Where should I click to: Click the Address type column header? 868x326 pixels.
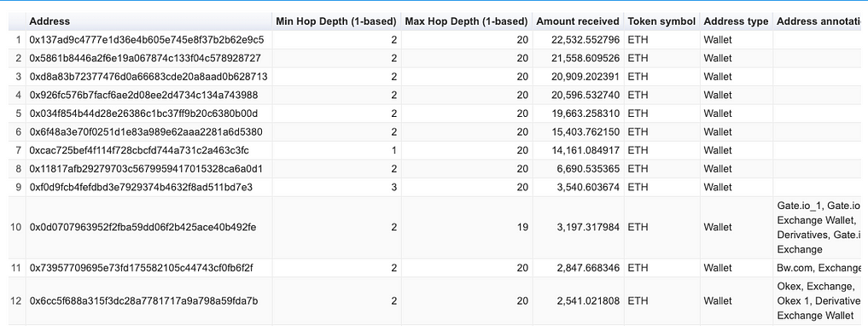pos(736,21)
